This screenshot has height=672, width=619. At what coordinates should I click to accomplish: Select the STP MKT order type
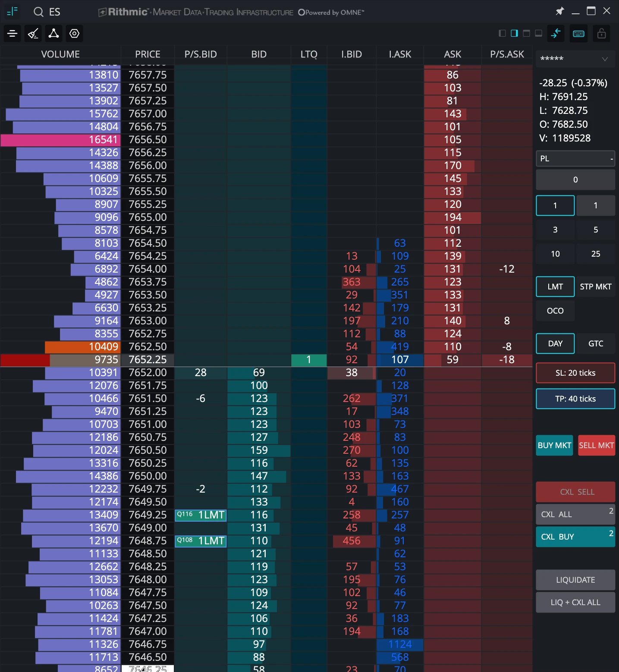pyautogui.click(x=596, y=287)
